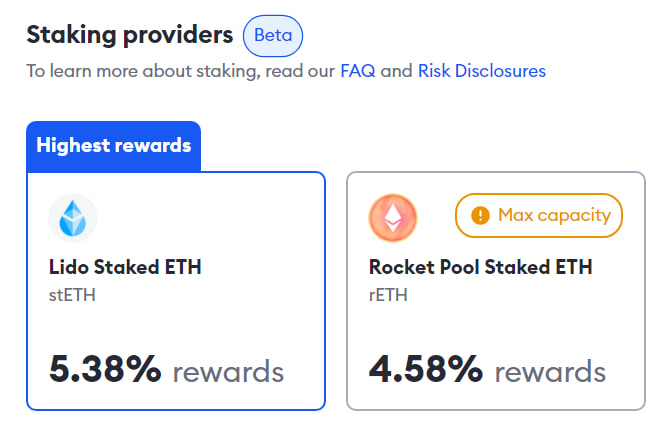Click the Staking providers heading
The height and width of the screenshot is (429, 670).
(130, 35)
